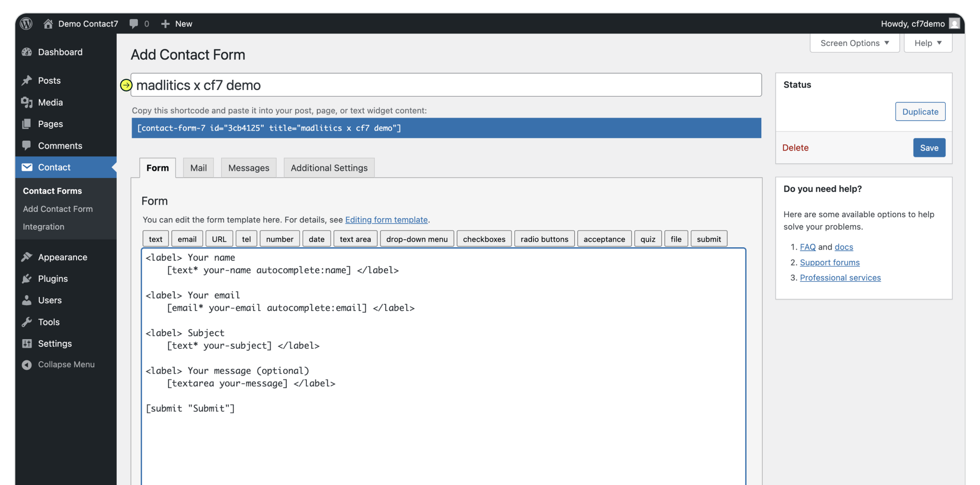
Task: Click the red Delete link
Action: point(795,148)
